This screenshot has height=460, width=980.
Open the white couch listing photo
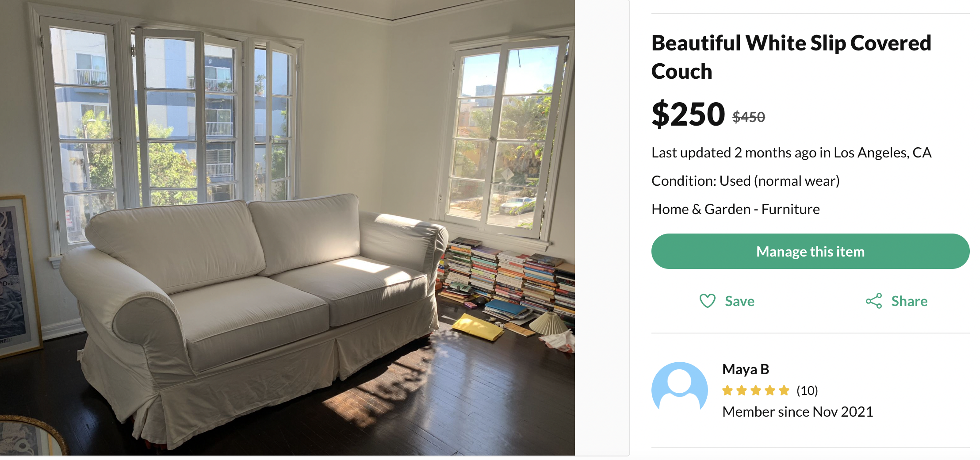[x=287, y=228]
